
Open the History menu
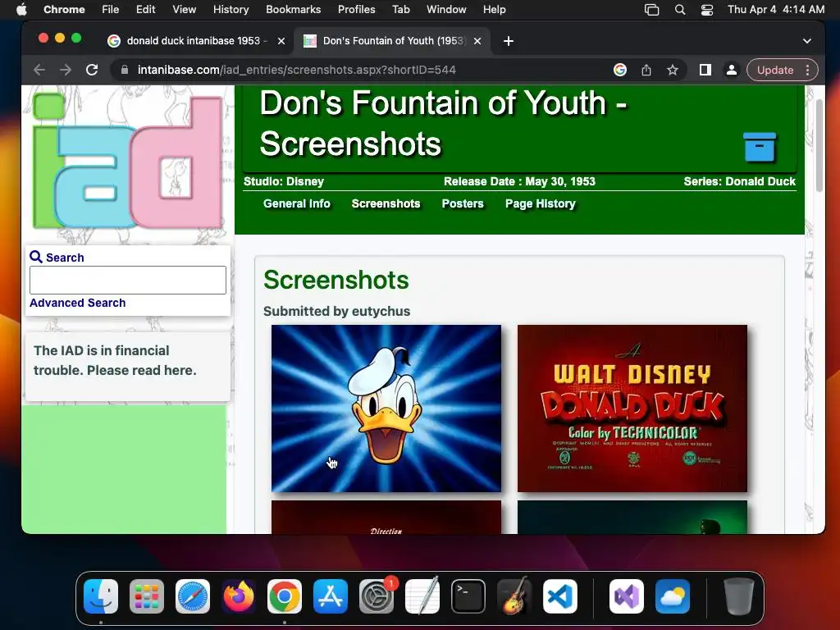coord(231,10)
